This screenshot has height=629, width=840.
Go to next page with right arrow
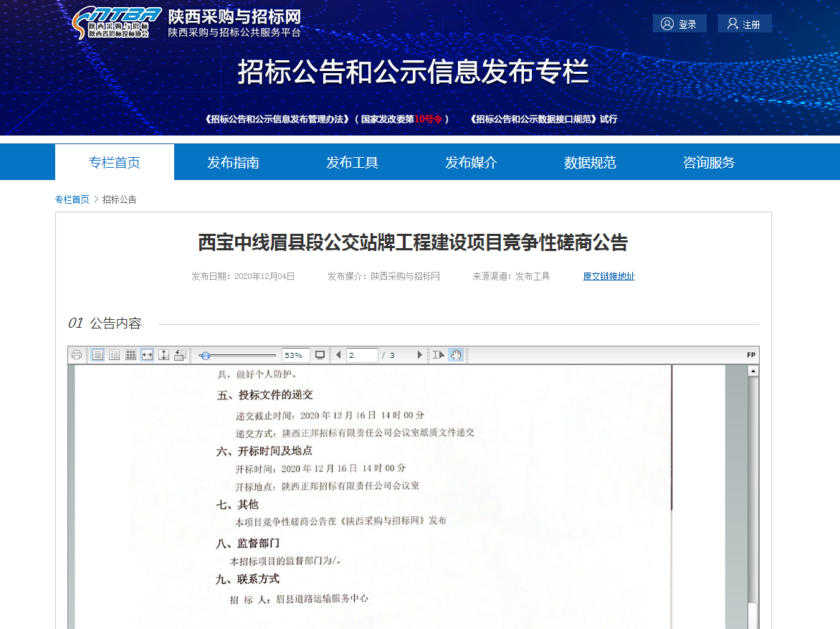click(x=420, y=355)
